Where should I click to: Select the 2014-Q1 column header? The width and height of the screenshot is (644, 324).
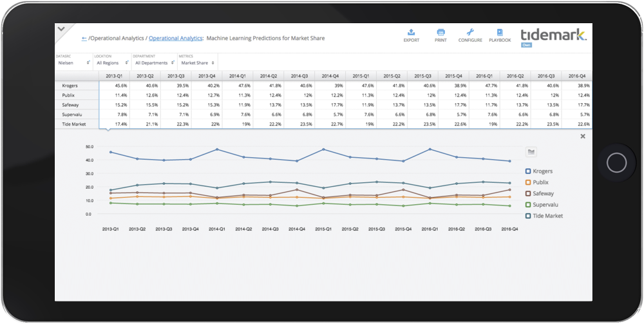click(238, 77)
